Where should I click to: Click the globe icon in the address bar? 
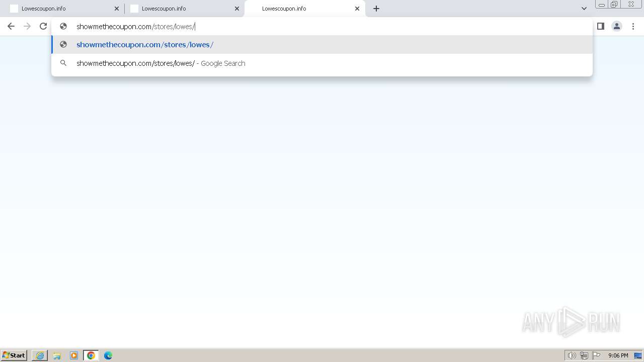point(63,26)
